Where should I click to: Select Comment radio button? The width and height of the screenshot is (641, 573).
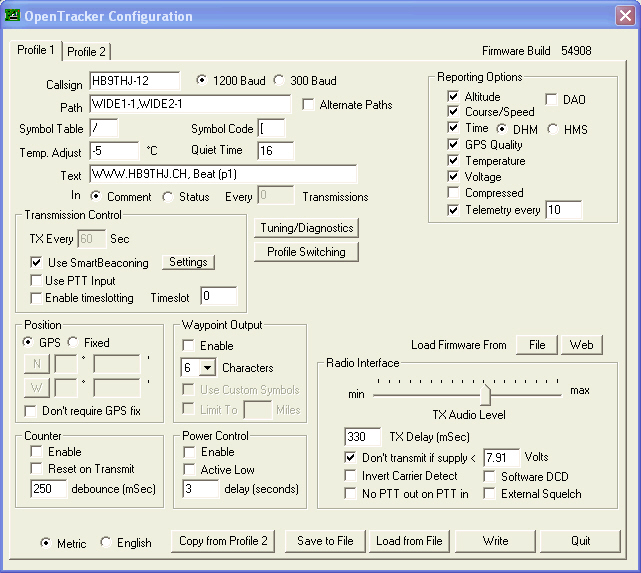pyautogui.click(x=96, y=196)
